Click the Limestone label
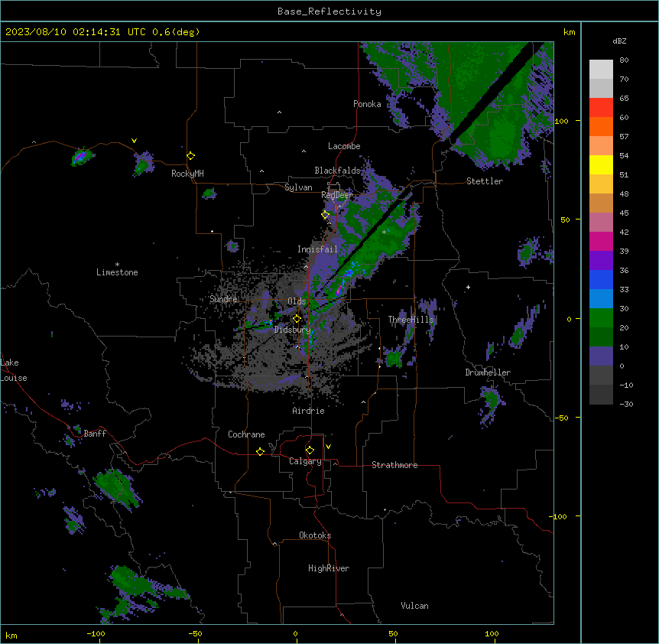Viewport: 659px width, 644px height. point(117,272)
